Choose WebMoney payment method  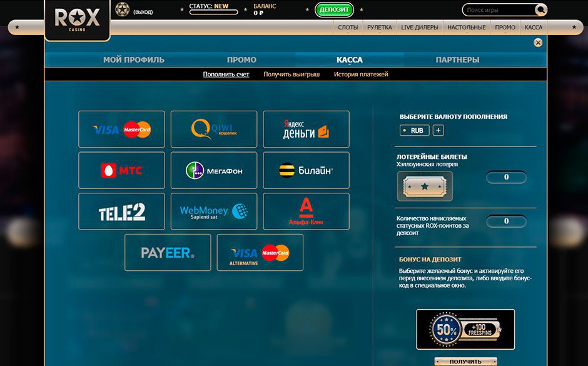(214, 211)
